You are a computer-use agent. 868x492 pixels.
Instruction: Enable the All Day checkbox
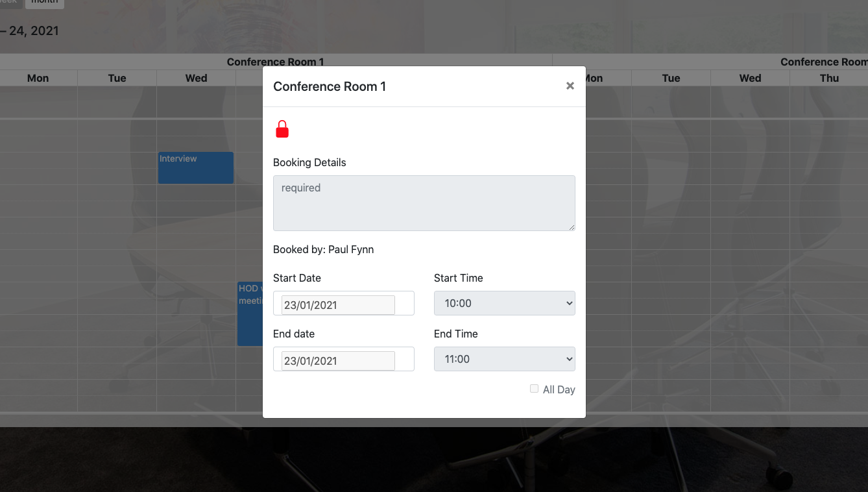point(534,389)
